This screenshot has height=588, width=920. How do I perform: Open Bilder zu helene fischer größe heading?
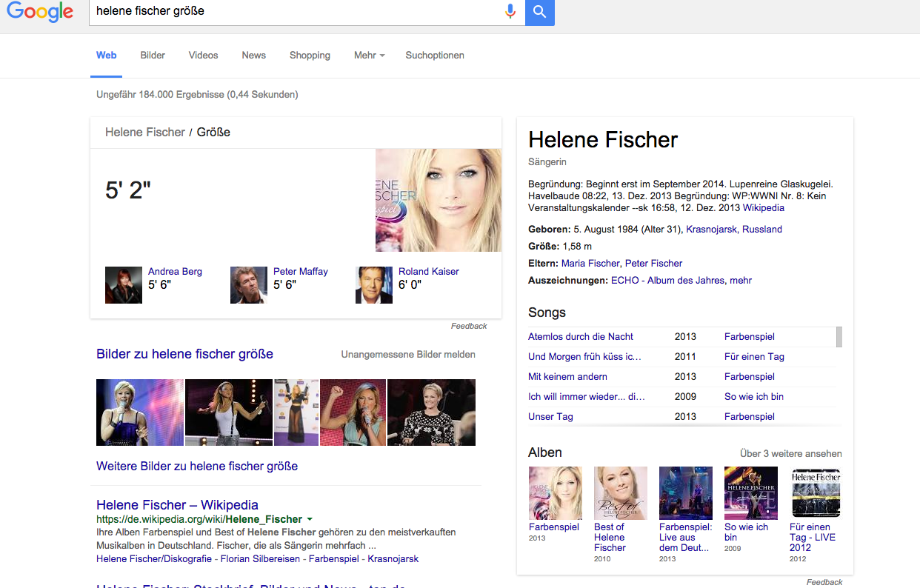tap(184, 354)
